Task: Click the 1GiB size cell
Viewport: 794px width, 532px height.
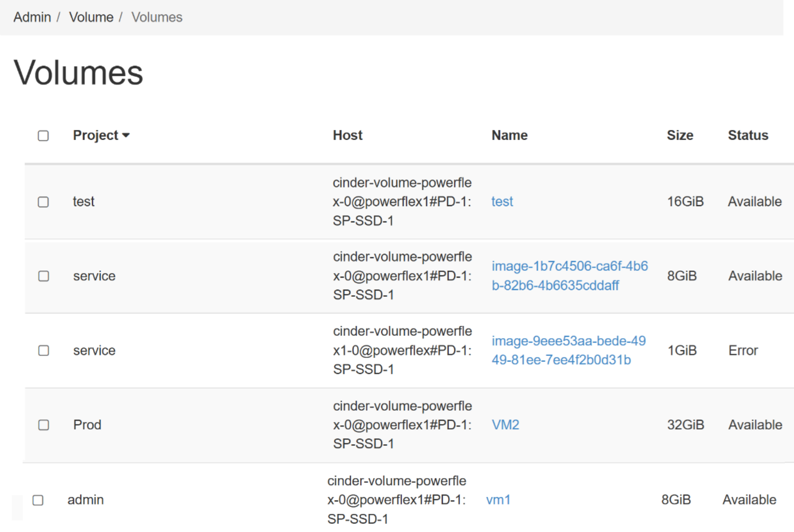Action: click(x=682, y=350)
